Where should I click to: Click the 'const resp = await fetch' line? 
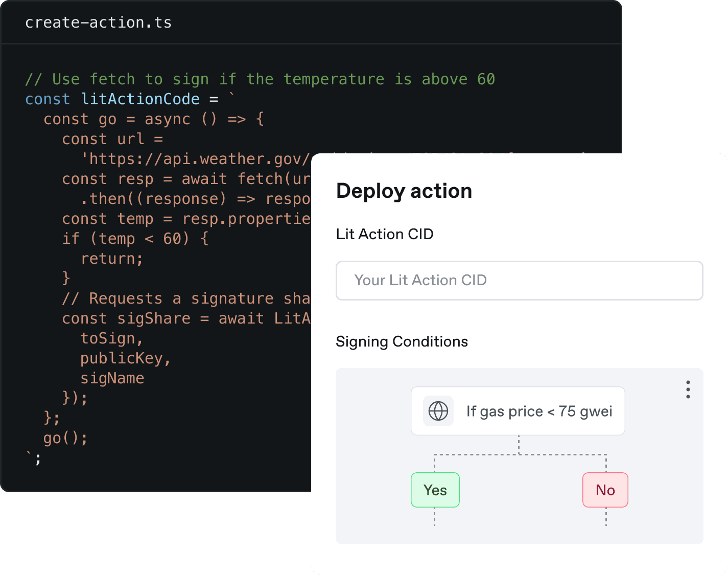[x=186, y=179]
